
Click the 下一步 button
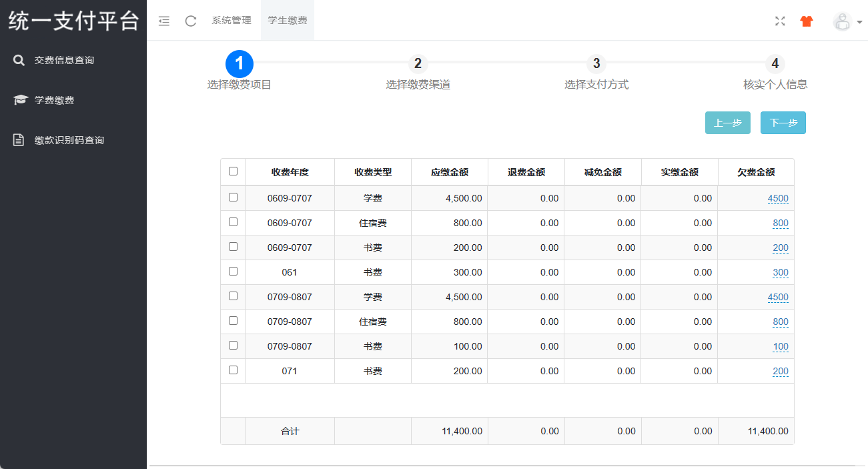(x=783, y=123)
